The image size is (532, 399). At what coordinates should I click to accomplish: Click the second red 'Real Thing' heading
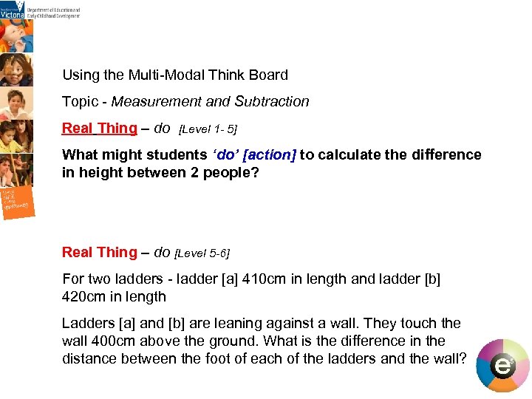point(99,252)
